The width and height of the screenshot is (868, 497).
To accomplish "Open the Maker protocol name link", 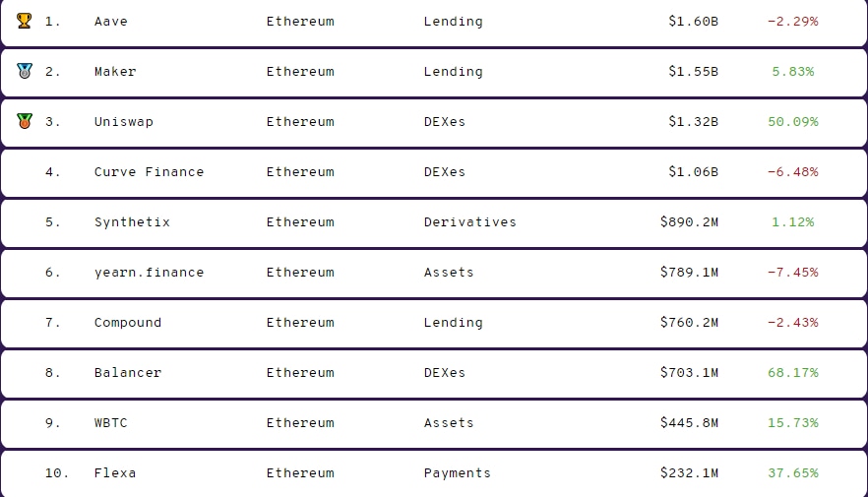I will [x=115, y=72].
